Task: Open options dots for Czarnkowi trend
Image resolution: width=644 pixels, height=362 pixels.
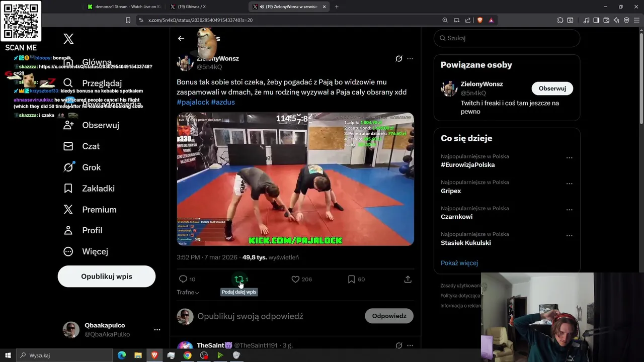Action: [570, 210]
